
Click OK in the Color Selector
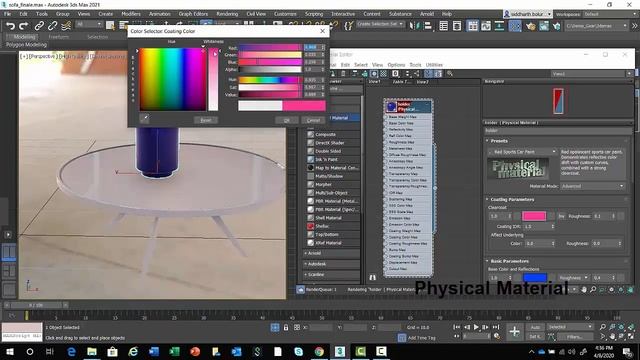287,120
